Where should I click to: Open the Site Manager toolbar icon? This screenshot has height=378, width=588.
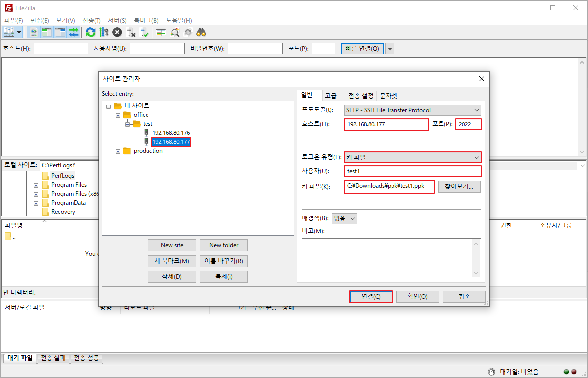[x=9, y=32]
